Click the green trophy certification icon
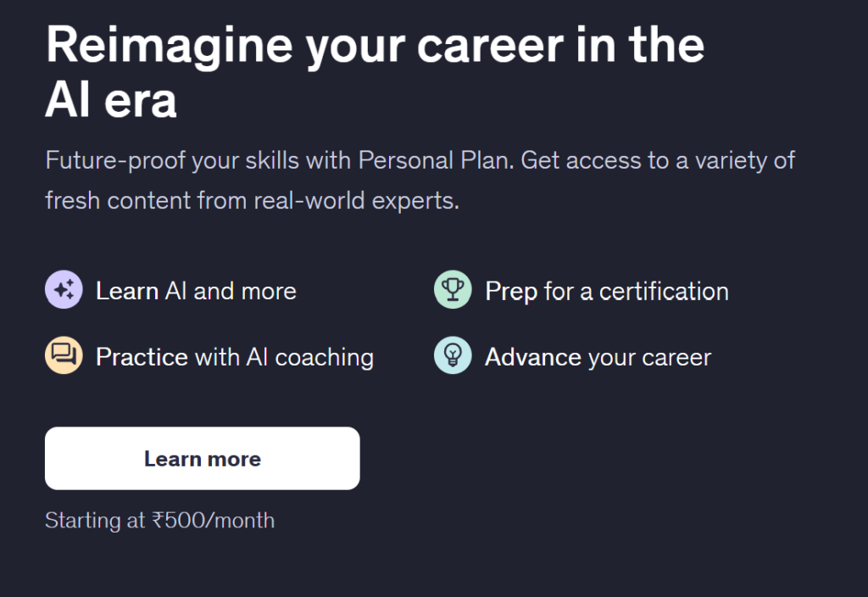Viewport: 868px width, 597px height. (453, 291)
